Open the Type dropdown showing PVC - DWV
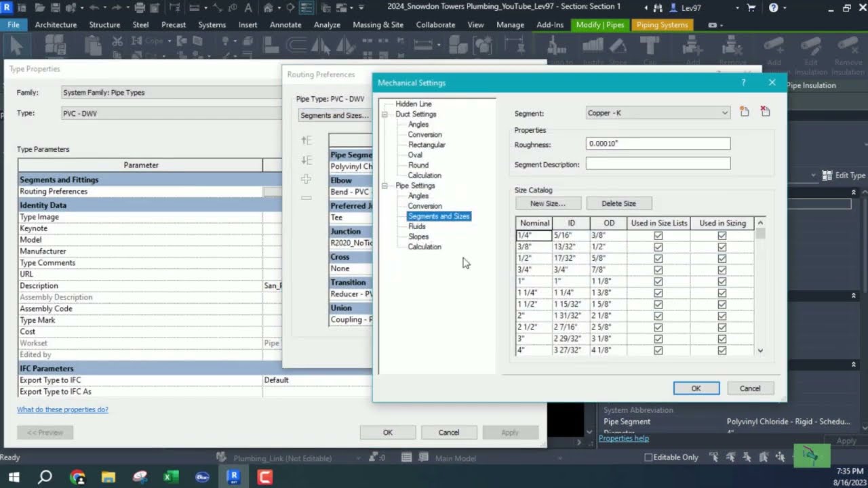The width and height of the screenshot is (868, 488). [x=170, y=113]
